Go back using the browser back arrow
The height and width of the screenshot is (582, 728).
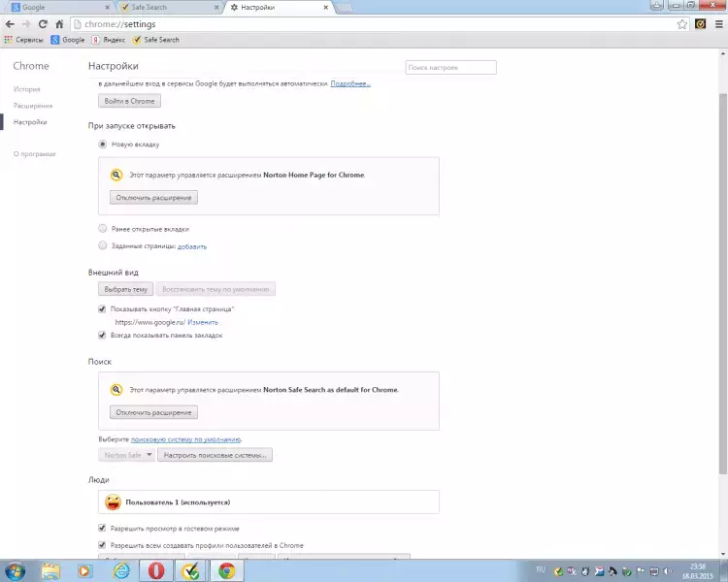click(10, 24)
